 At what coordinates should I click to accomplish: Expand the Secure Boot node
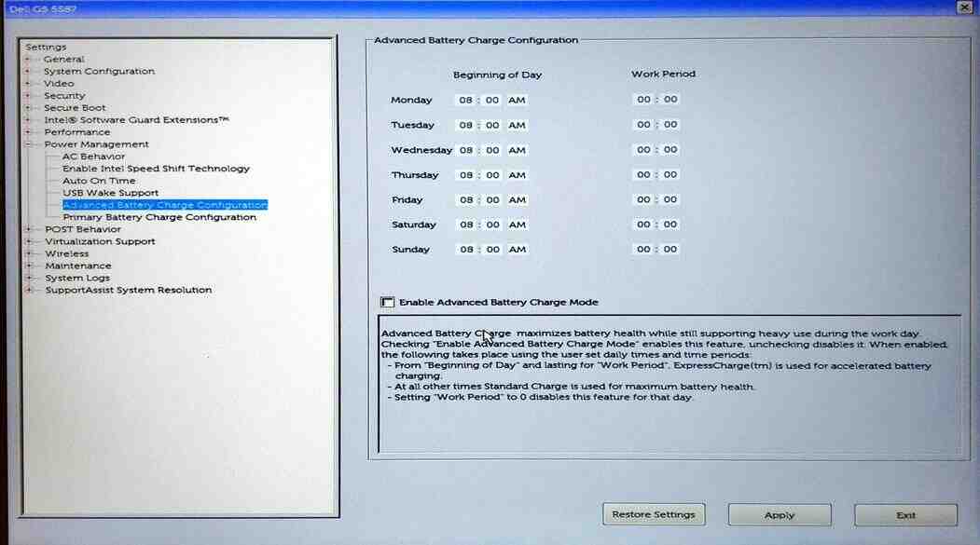point(27,108)
